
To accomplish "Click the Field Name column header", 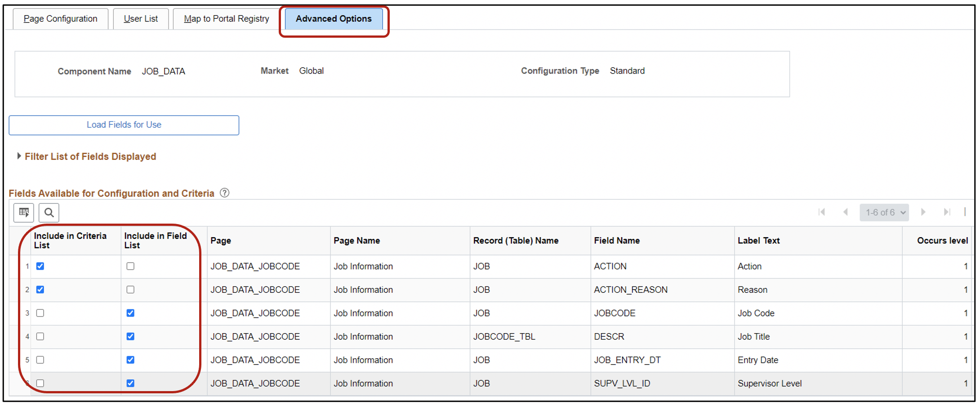I will coord(617,241).
